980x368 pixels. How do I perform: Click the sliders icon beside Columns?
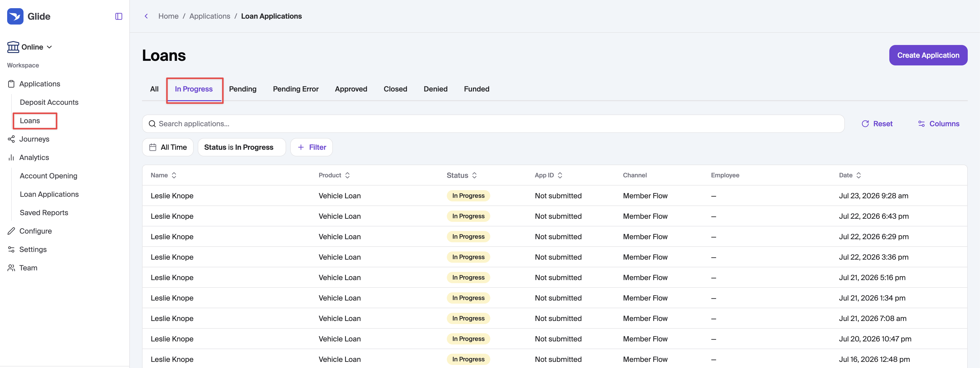point(921,124)
